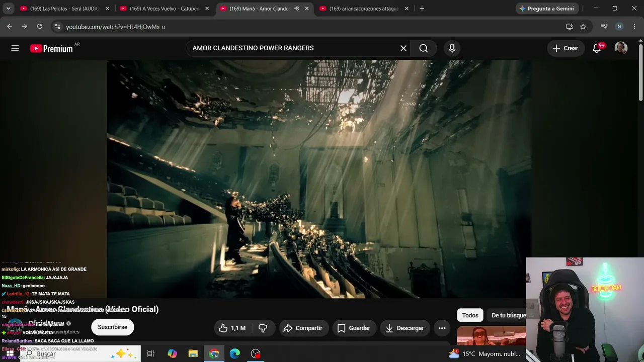Open the weather widget showing 15°C
644x362 pixels.
pos(485,354)
